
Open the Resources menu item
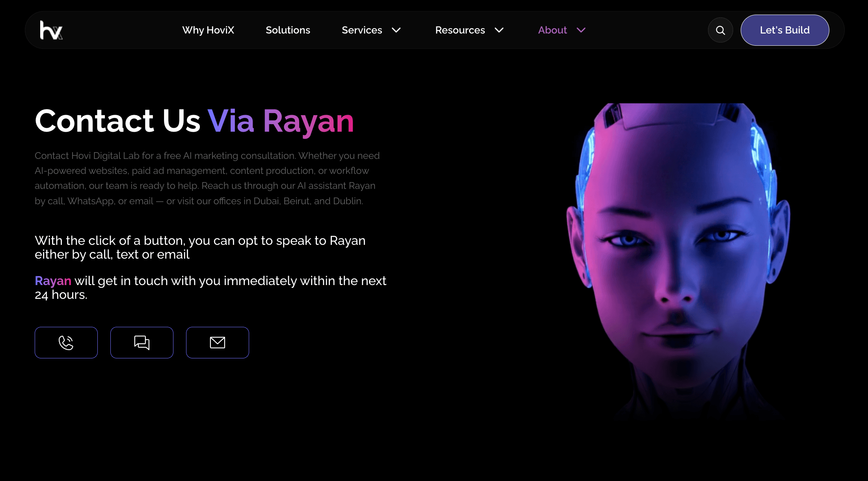click(x=460, y=30)
